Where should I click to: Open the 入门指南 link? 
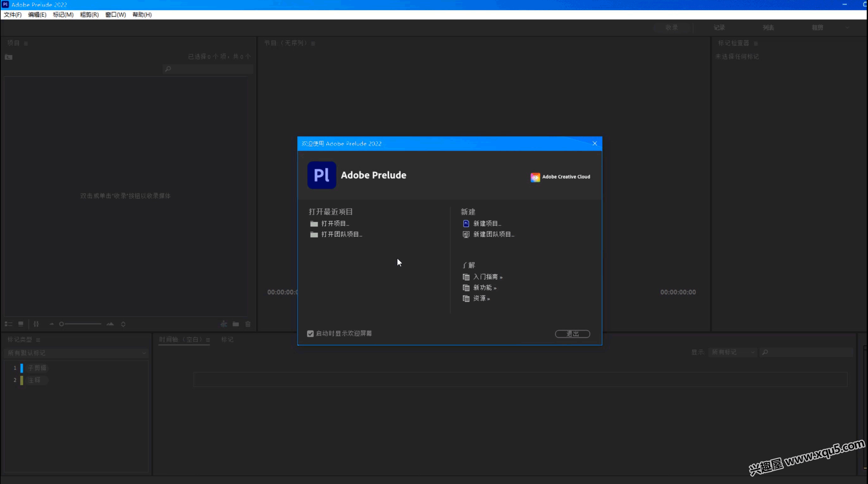click(x=487, y=277)
